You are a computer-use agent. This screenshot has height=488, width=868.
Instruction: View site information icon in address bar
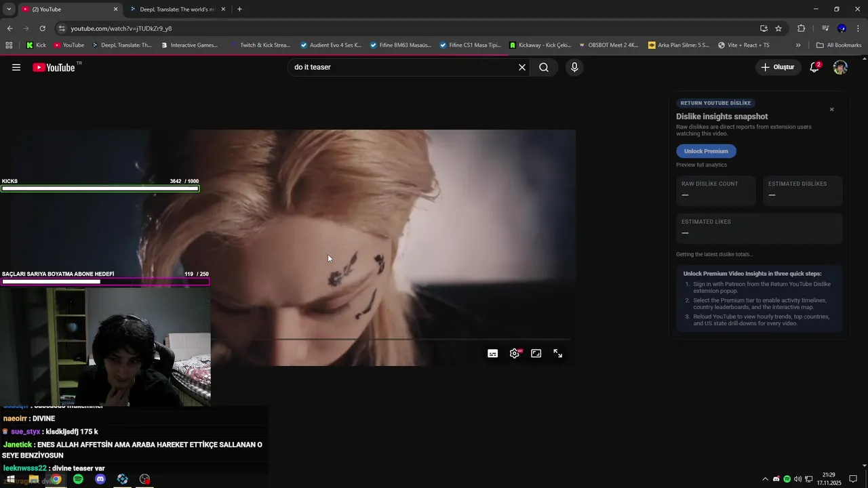tap(62, 28)
